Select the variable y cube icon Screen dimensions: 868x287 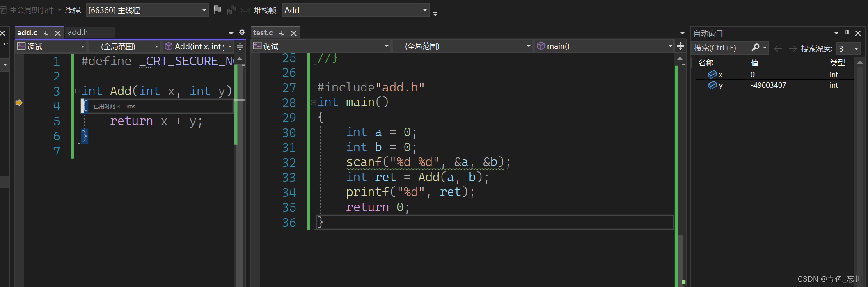pyautogui.click(x=712, y=85)
